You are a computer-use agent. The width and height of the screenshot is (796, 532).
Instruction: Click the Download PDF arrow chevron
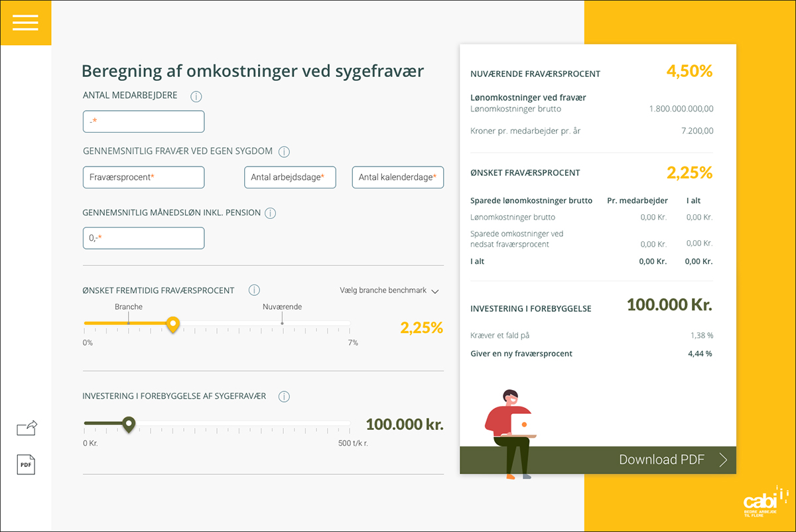point(723,460)
